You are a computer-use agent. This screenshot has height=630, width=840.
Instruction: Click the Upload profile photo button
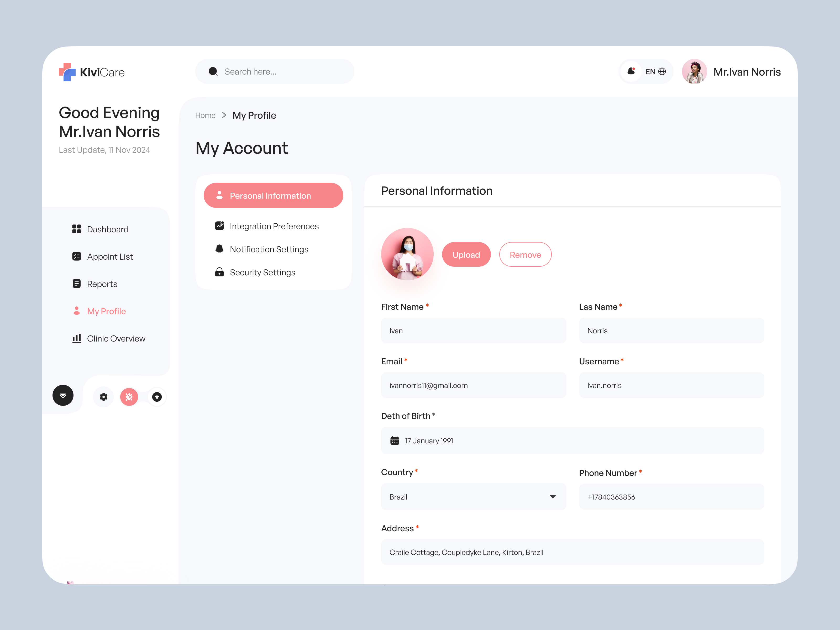point(466,254)
